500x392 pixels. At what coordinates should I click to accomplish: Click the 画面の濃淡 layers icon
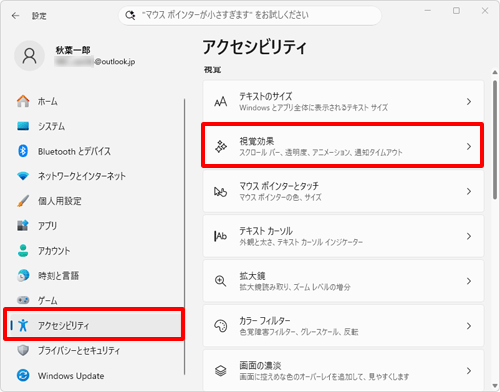pos(220,371)
